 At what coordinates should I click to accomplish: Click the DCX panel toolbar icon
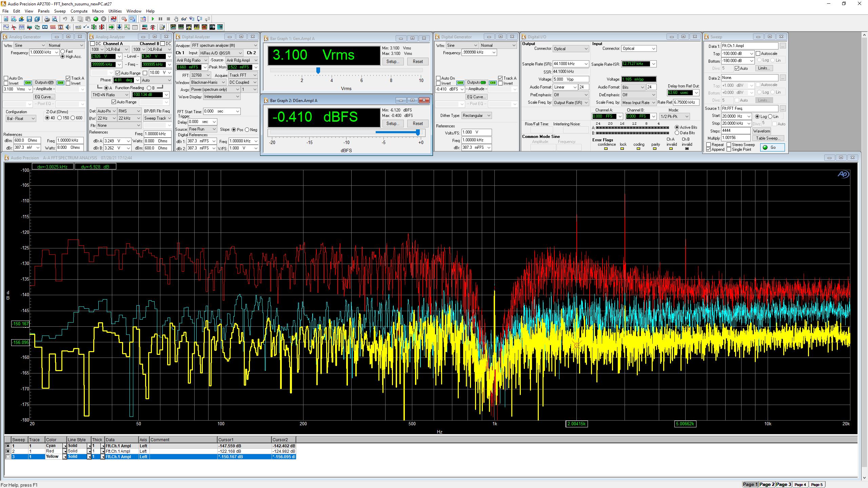point(78,27)
